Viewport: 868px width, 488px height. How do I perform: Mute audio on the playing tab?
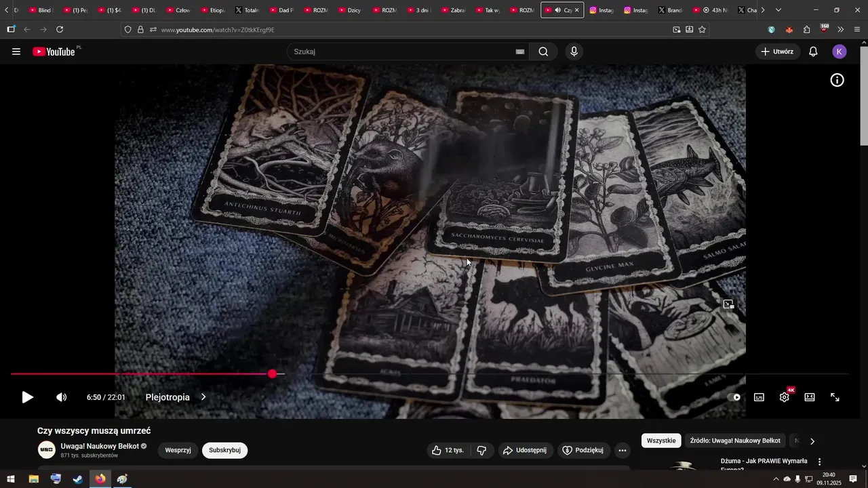coord(557,10)
